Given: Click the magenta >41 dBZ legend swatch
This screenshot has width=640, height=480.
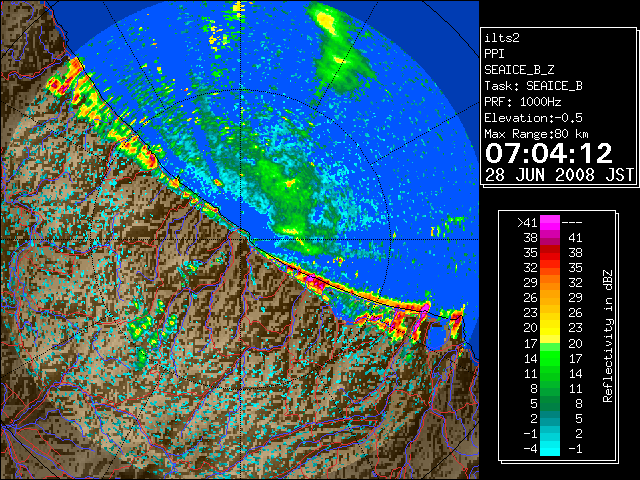Looking at the screenshot, I should (550, 222).
